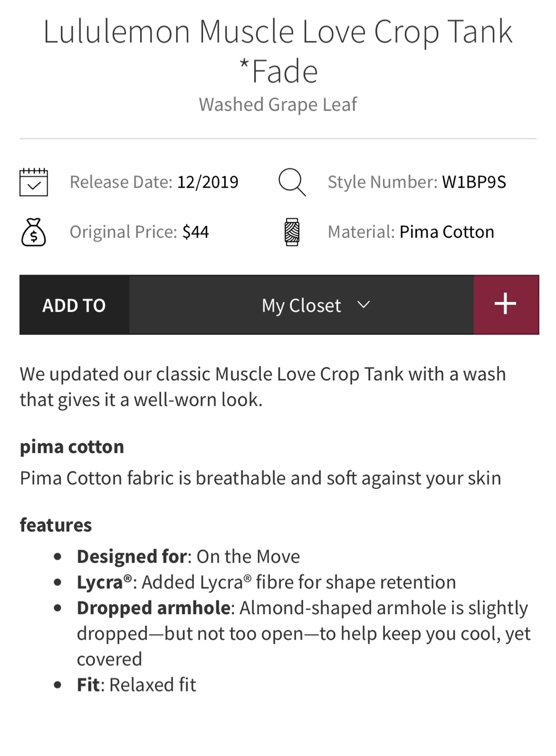556x756 pixels.
Task: Click the original price $44 value
Action: 195,232
